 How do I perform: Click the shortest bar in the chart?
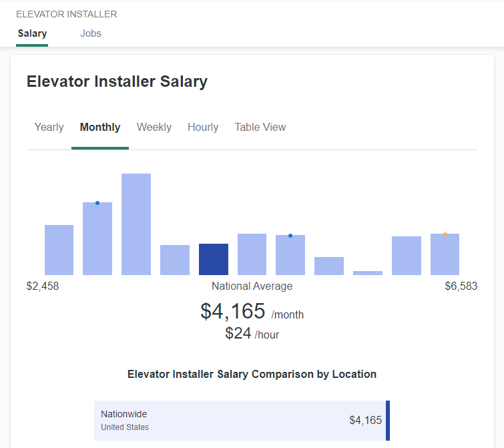(x=368, y=273)
